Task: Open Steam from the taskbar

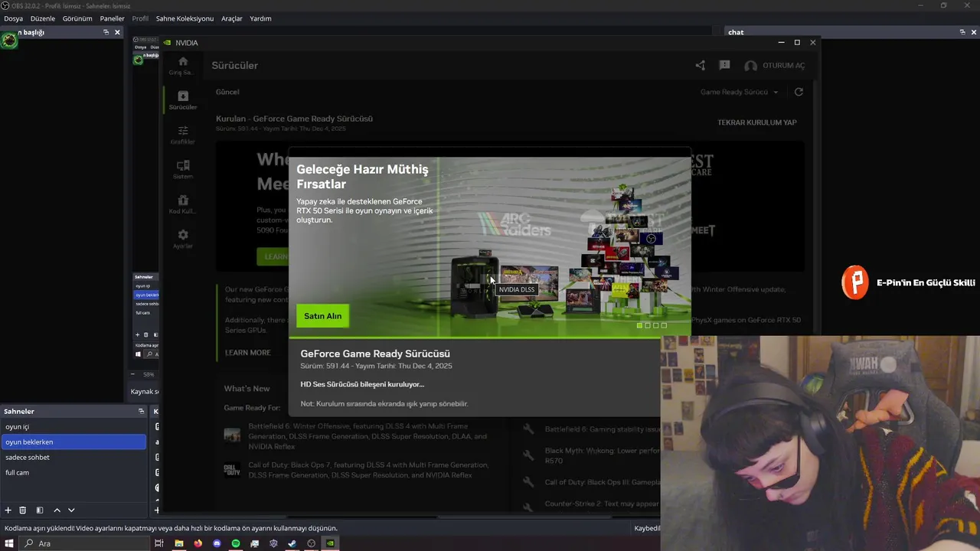Action: [292, 543]
